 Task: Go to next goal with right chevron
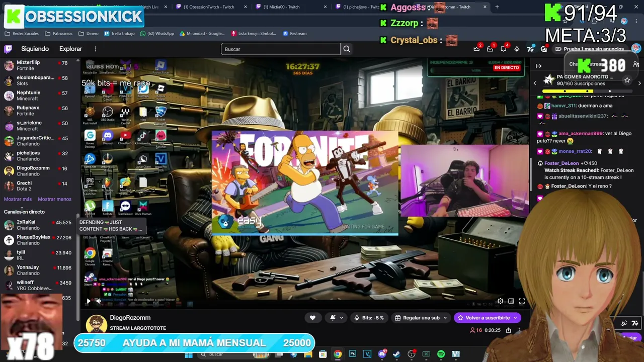[x=639, y=83]
